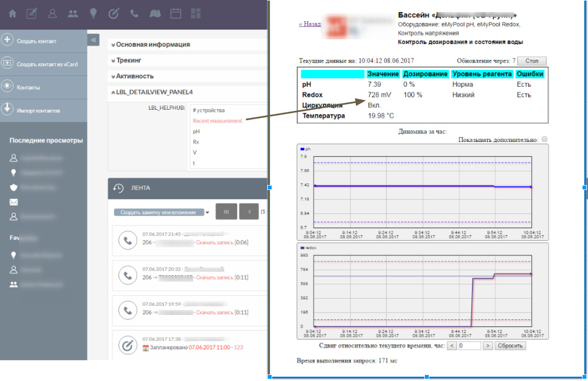Download the recording of the 19:59 call

tap(214, 312)
